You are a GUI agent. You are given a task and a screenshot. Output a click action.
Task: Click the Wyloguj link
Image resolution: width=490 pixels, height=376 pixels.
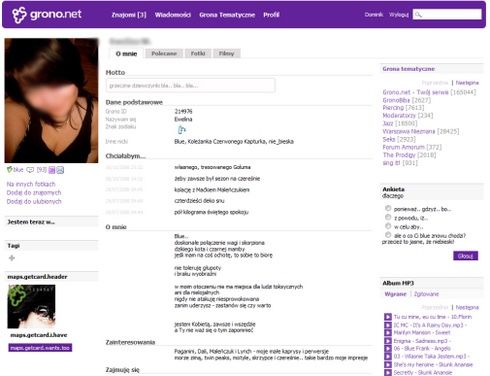coord(399,15)
